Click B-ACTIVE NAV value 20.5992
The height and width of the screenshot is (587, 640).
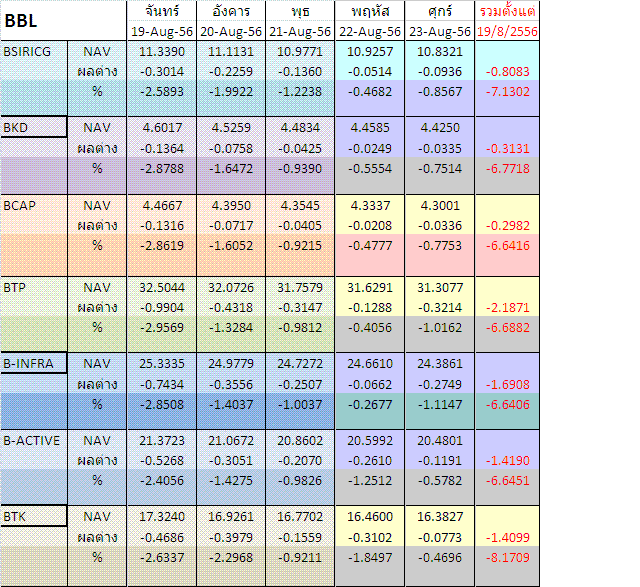370,440
